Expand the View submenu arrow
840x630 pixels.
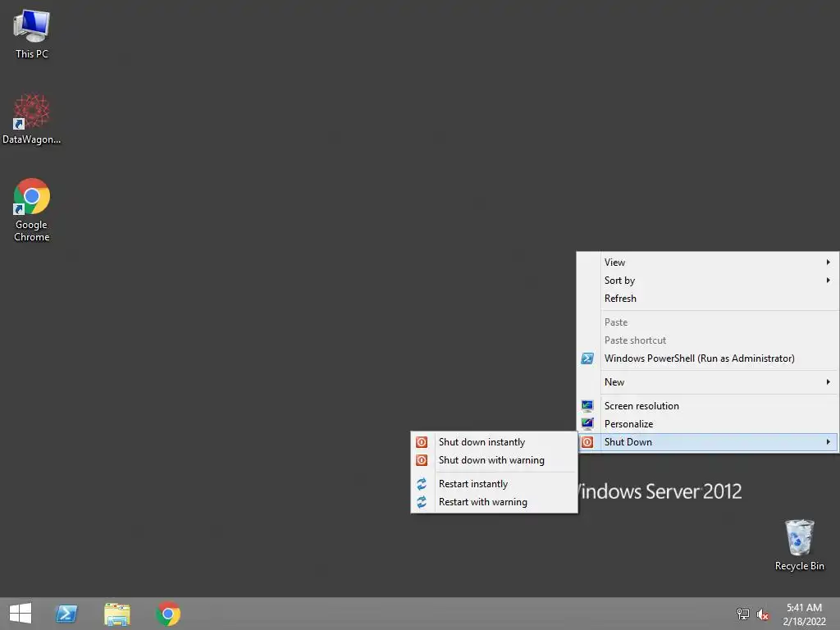(x=829, y=262)
